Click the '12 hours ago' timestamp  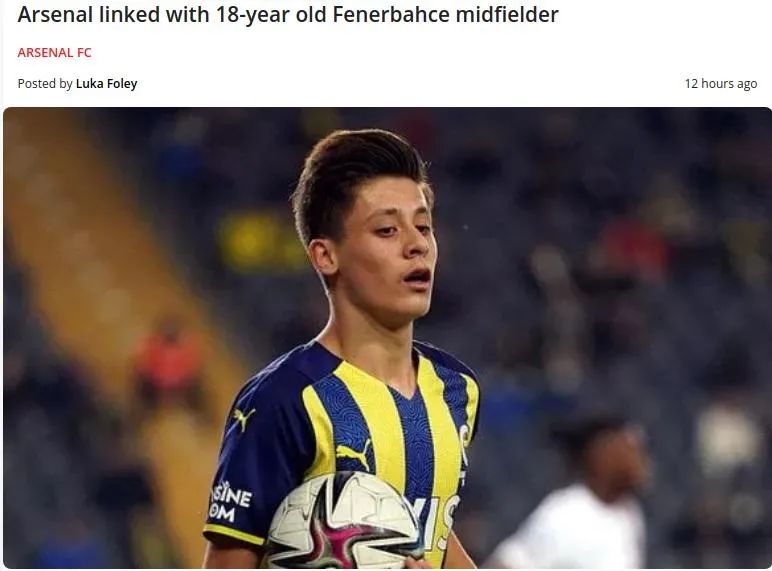pos(721,84)
